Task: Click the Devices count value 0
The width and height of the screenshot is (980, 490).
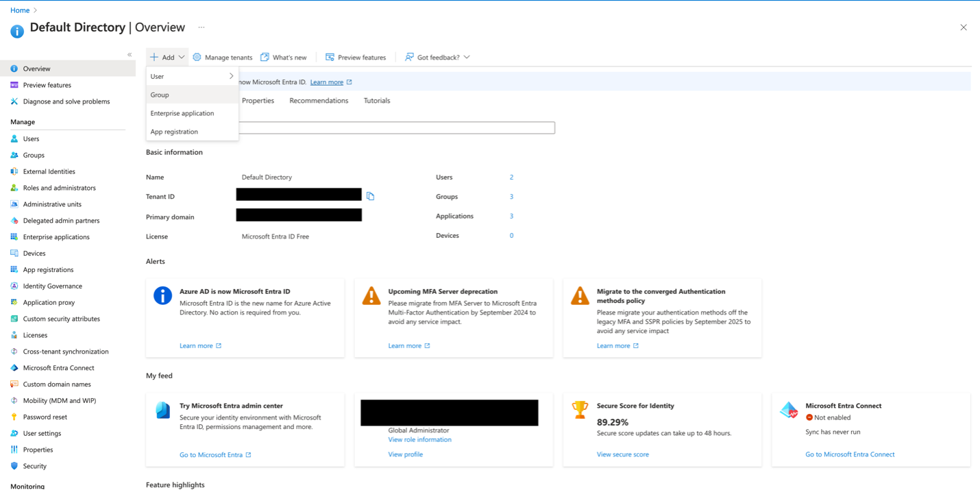Action: click(511, 235)
